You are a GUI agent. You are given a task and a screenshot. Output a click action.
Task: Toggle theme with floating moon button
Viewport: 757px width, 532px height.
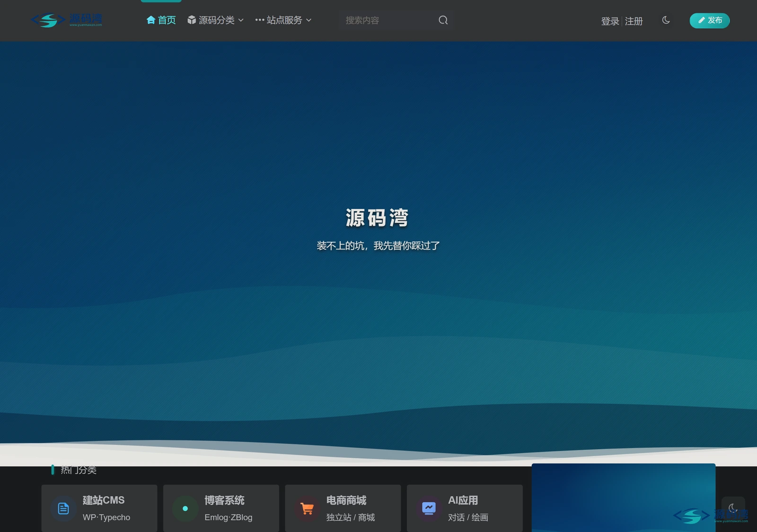[733, 508]
